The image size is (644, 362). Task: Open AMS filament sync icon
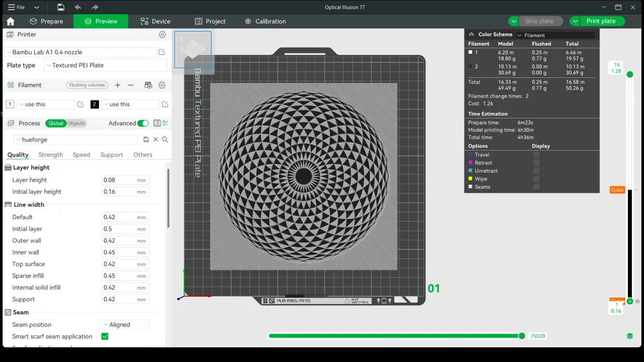tap(148, 85)
